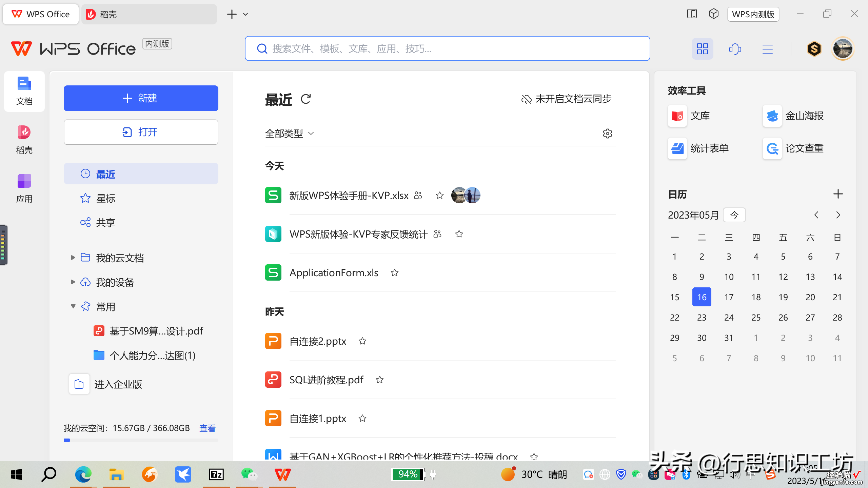This screenshot has width=868, height=488.
Task: Click the 查看 cloud space link
Action: click(208, 428)
